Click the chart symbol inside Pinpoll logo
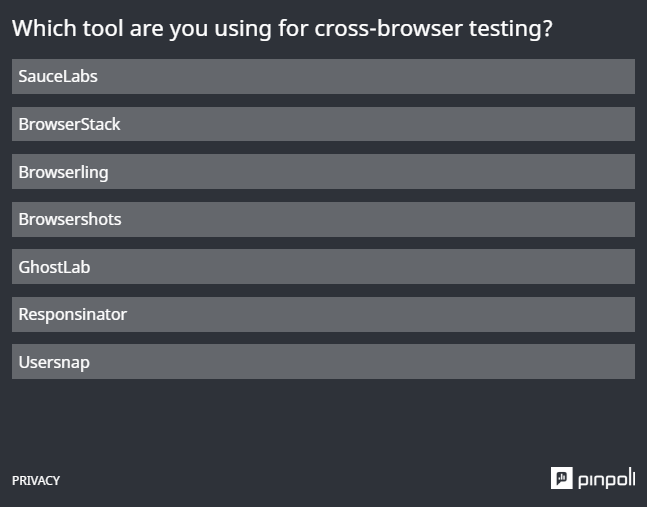This screenshot has height=507, width=647. click(x=561, y=478)
